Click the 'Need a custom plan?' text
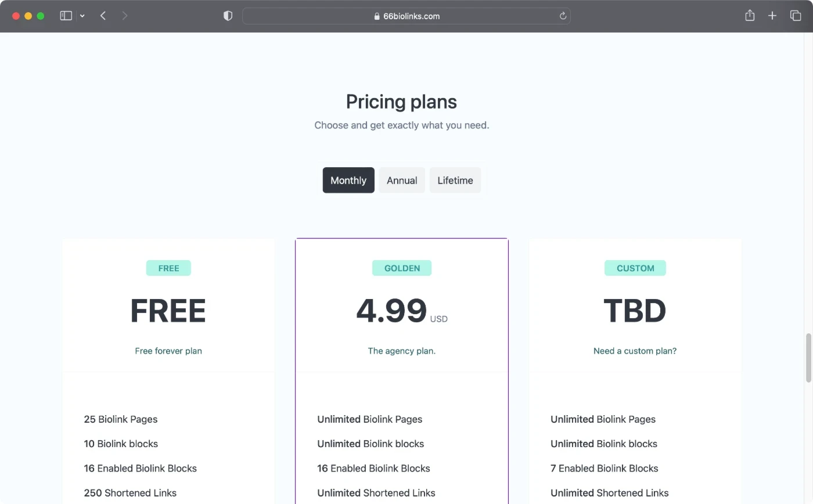The height and width of the screenshot is (504, 813). pyautogui.click(x=635, y=351)
